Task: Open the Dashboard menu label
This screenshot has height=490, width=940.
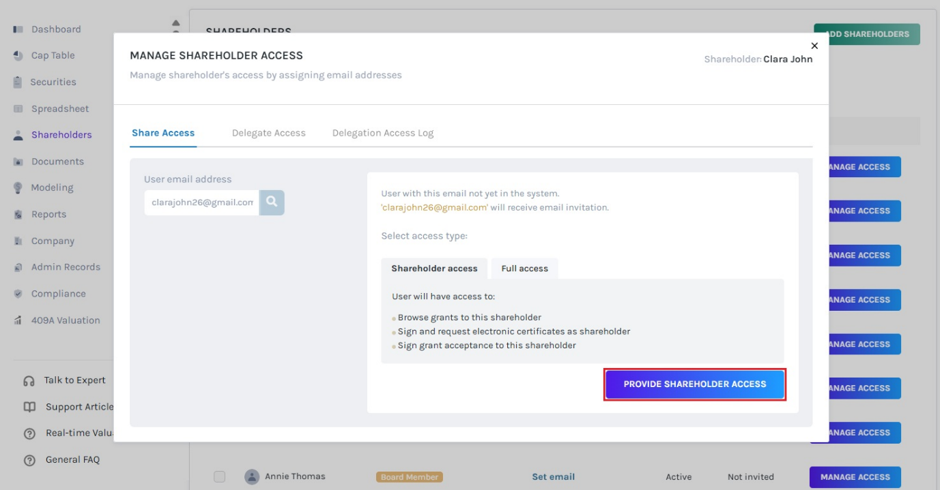Action: pos(56,29)
